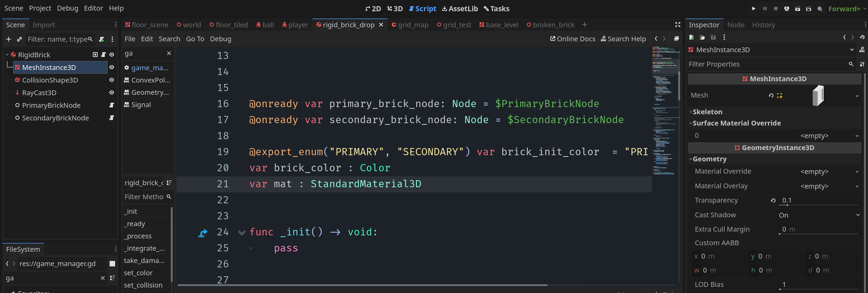This screenshot has width=868, height=293.
Task: Select the CollisionShape3D node
Action: pos(50,80)
